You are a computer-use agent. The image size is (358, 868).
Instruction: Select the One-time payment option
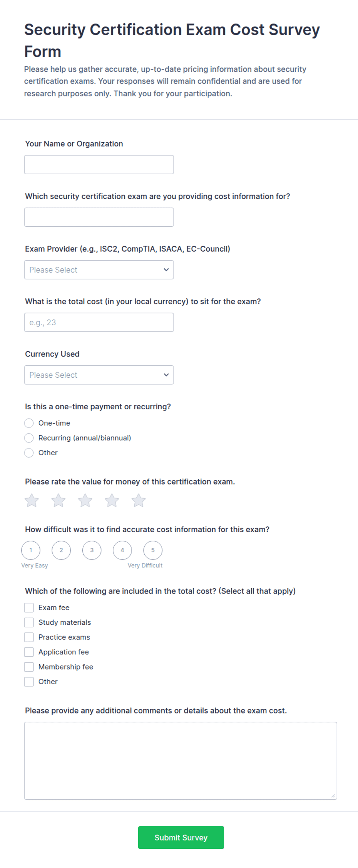(x=29, y=423)
